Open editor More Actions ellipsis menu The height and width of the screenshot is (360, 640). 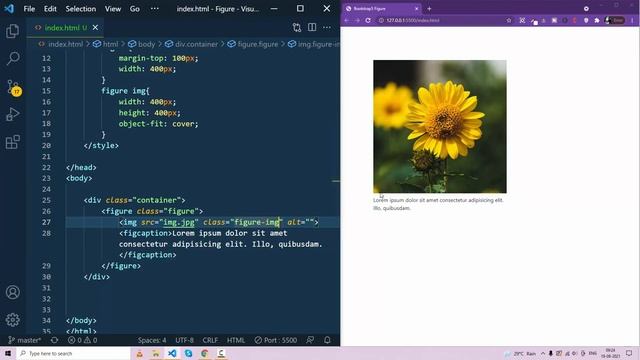(x=327, y=27)
